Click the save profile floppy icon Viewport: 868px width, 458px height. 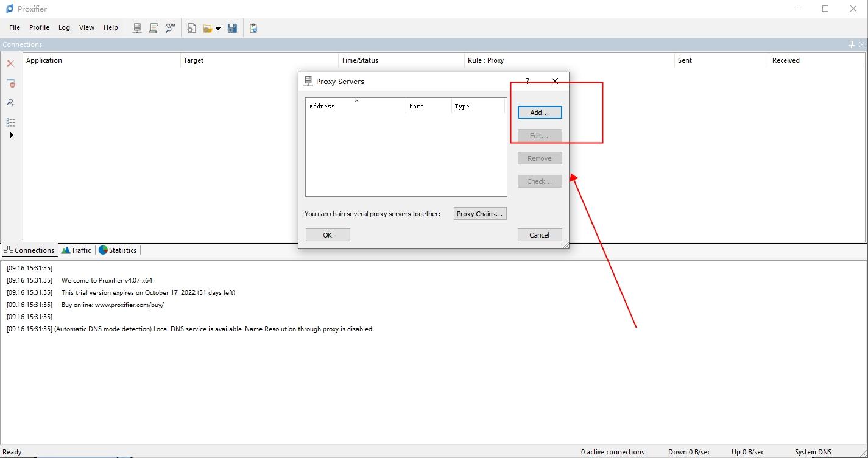pyautogui.click(x=232, y=28)
